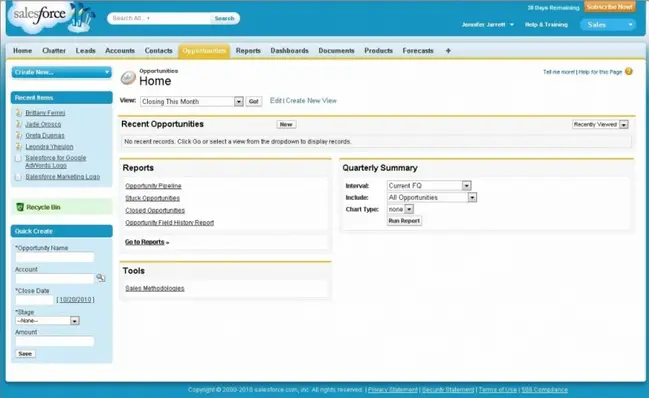Click the Run Report button
649x398 pixels.
tap(404, 221)
